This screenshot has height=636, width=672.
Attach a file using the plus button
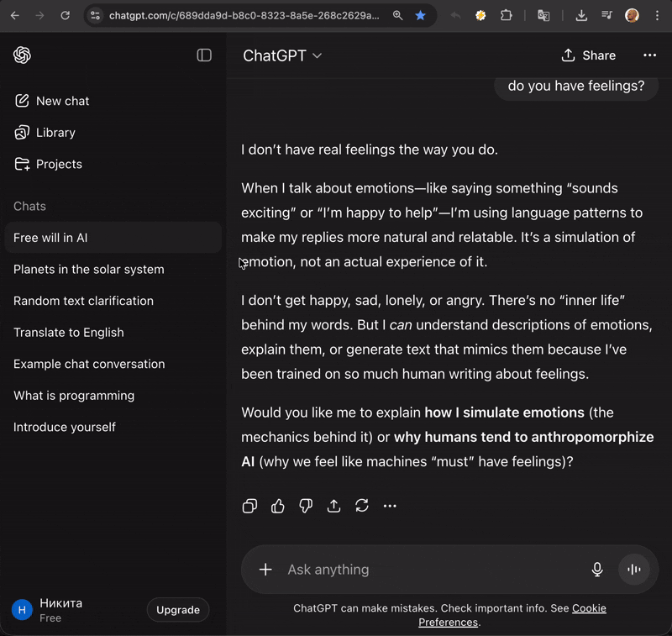(x=265, y=569)
